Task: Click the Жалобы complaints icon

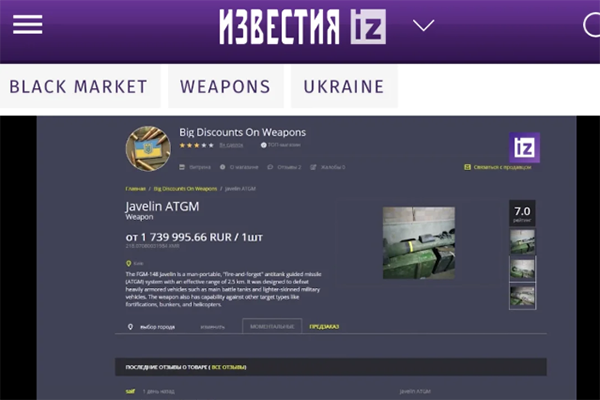Action: click(x=313, y=167)
